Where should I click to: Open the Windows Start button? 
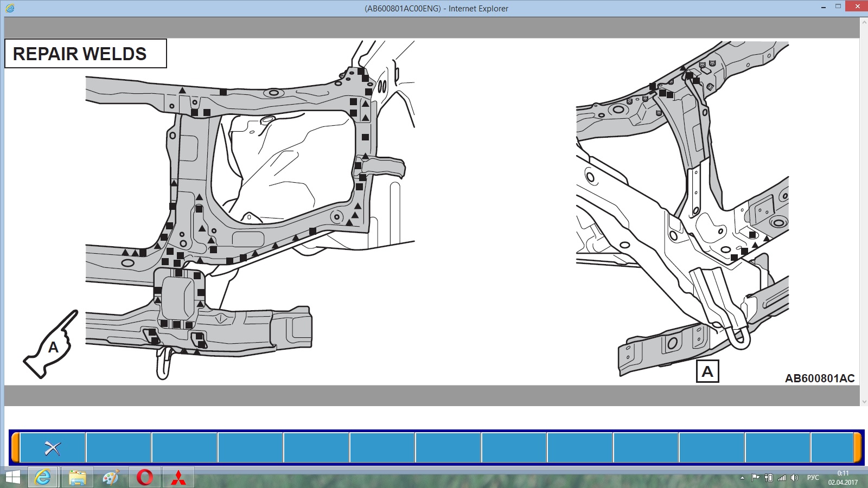coord(12,478)
